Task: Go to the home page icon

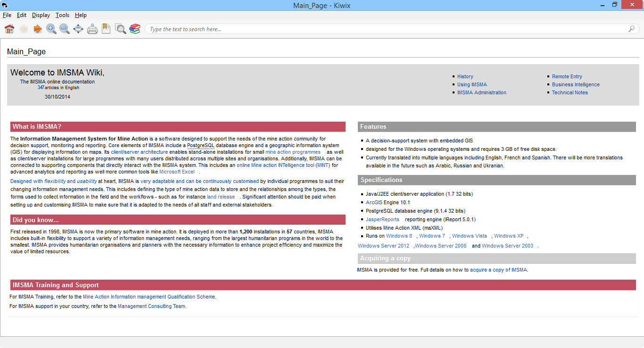Action: click(9, 29)
